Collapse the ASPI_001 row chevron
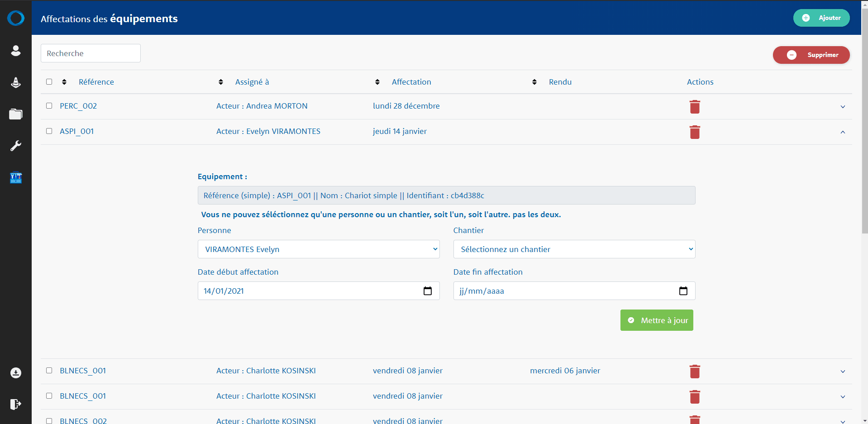The image size is (868, 424). [843, 132]
